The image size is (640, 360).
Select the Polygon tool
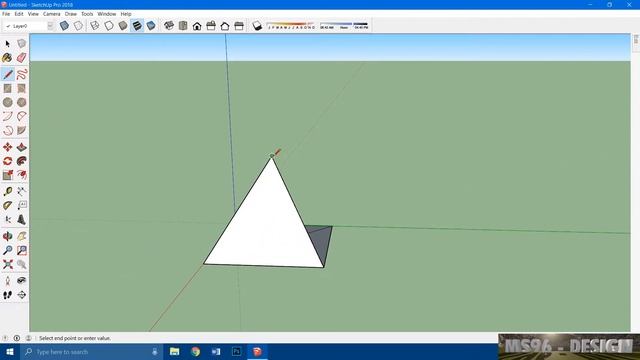click(22, 102)
